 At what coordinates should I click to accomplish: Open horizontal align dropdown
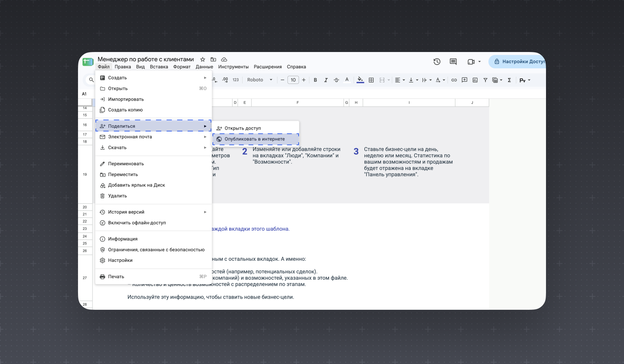tap(400, 80)
